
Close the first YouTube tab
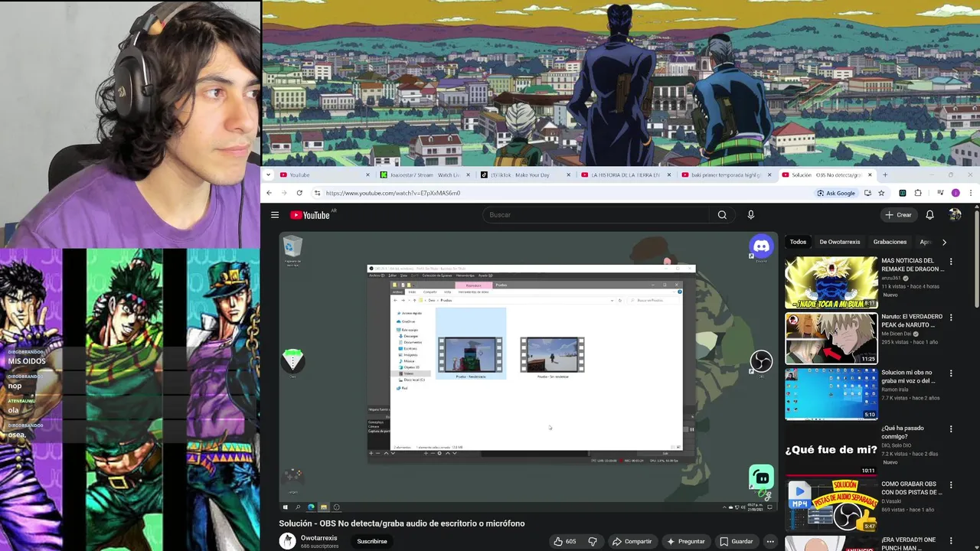click(x=367, y=174)
